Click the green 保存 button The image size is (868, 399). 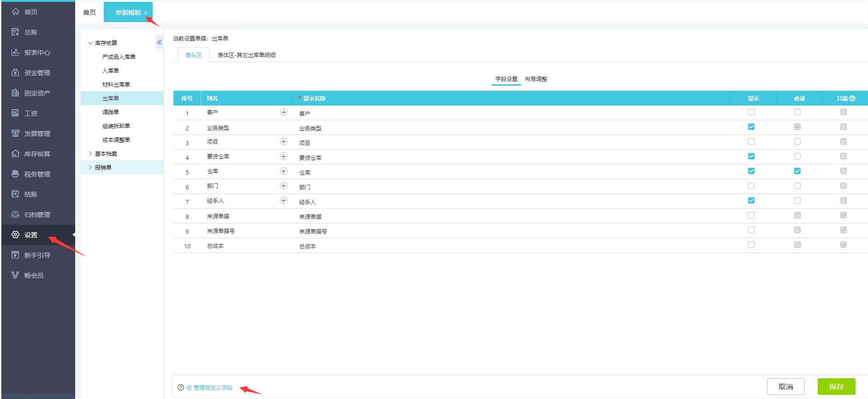pyautogui.click(x=837, y=387)
